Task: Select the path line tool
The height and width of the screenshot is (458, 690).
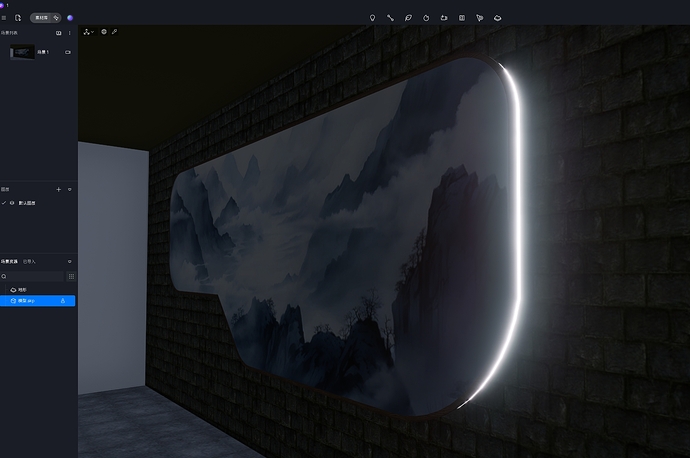Action: (390, 18)
